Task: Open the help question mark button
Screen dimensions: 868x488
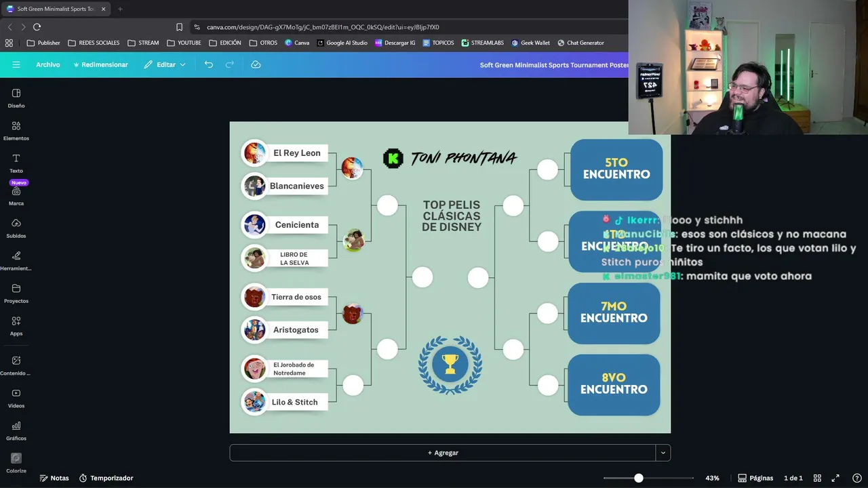Action: 856,478
